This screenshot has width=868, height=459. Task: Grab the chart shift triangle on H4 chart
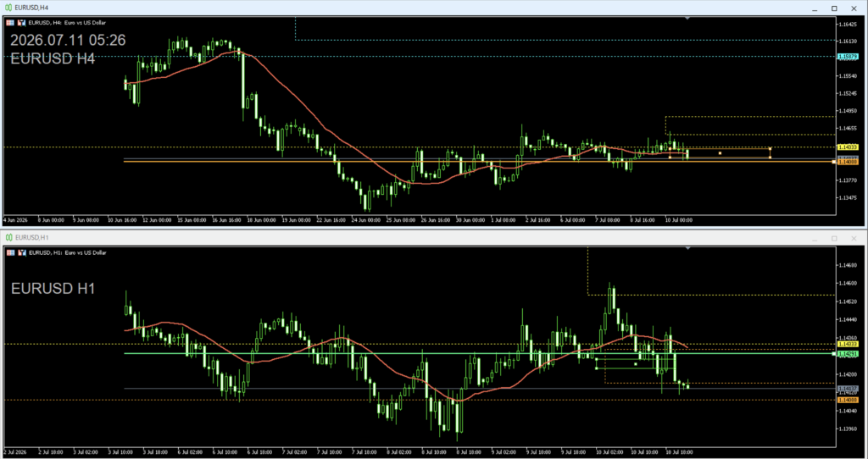687,19
